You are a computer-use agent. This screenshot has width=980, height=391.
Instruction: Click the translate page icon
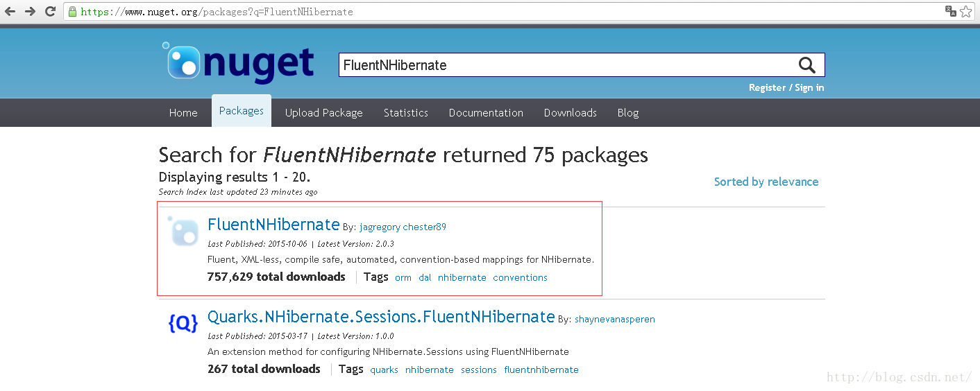tap(950, 12)
